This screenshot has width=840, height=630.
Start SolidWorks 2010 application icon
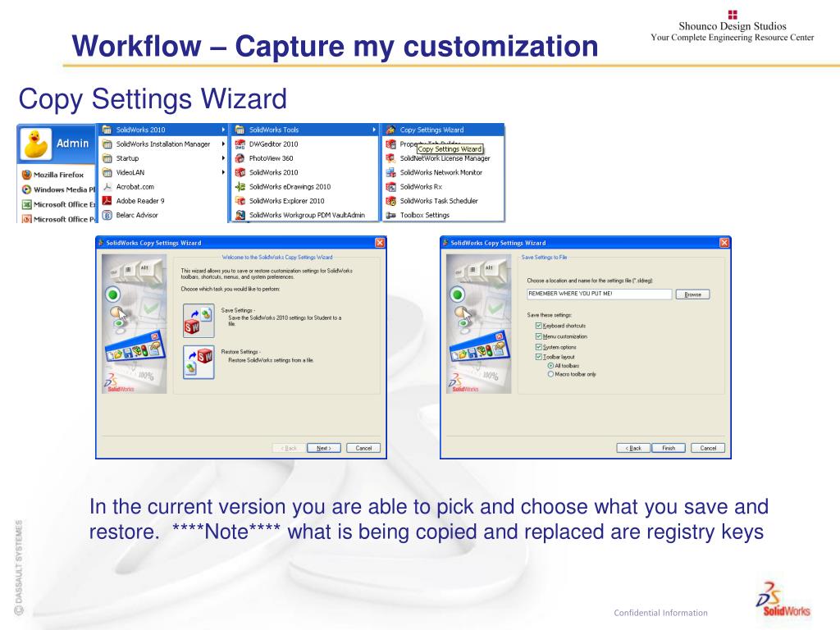coord(240,172)
